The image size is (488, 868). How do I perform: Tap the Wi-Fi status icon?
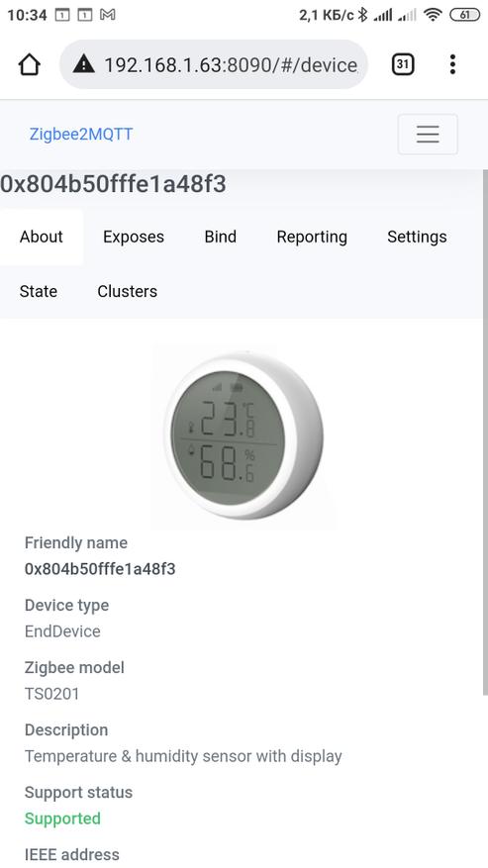(x=433, y=15)
